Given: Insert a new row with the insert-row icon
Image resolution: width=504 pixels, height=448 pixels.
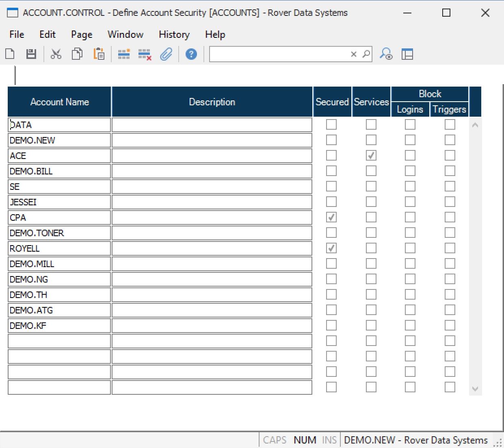Looking at the screenshot, I should (123, 54).
